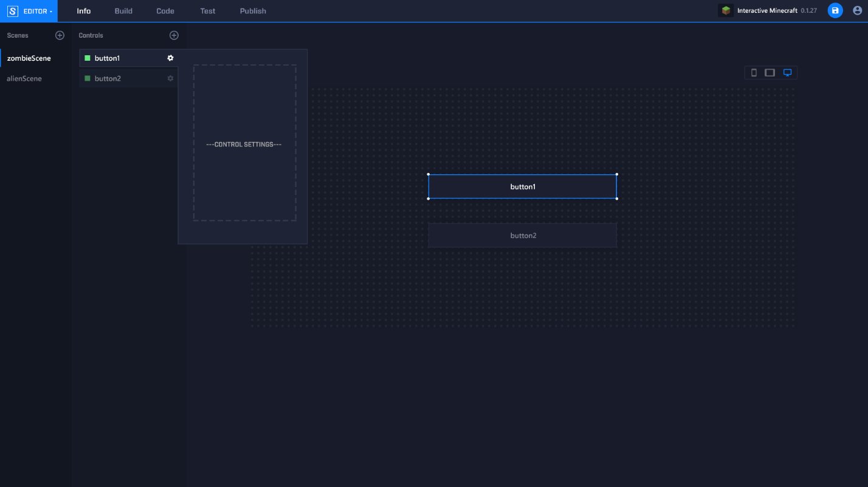Click the Studio logo icon top-left

click(x=12, y=10)
